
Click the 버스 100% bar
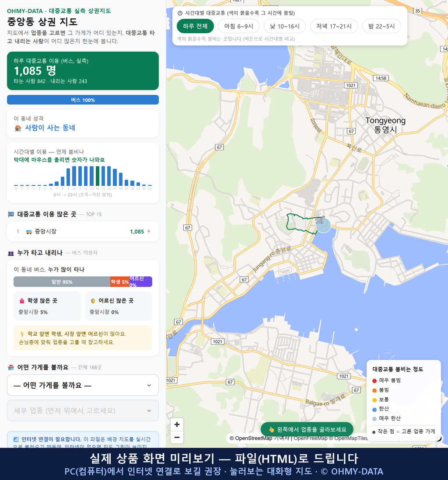click(x=83, y=100)
